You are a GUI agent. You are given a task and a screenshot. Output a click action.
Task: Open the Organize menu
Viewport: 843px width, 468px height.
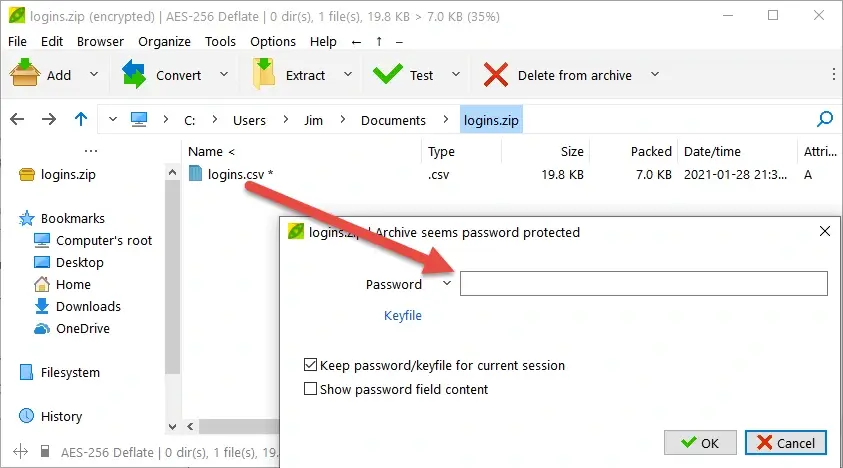click(164, 42)
